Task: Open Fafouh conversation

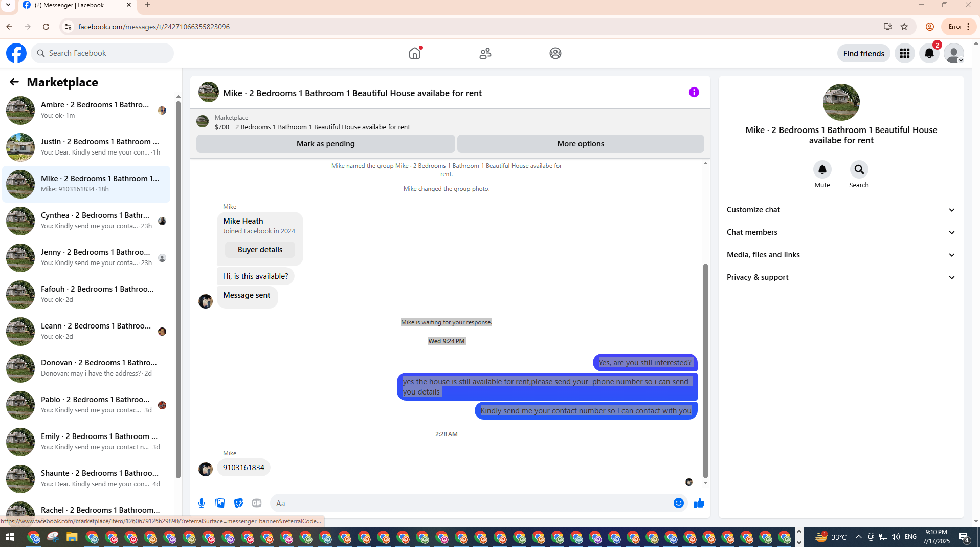Action: pyautogui.click(x=86, y=295)
